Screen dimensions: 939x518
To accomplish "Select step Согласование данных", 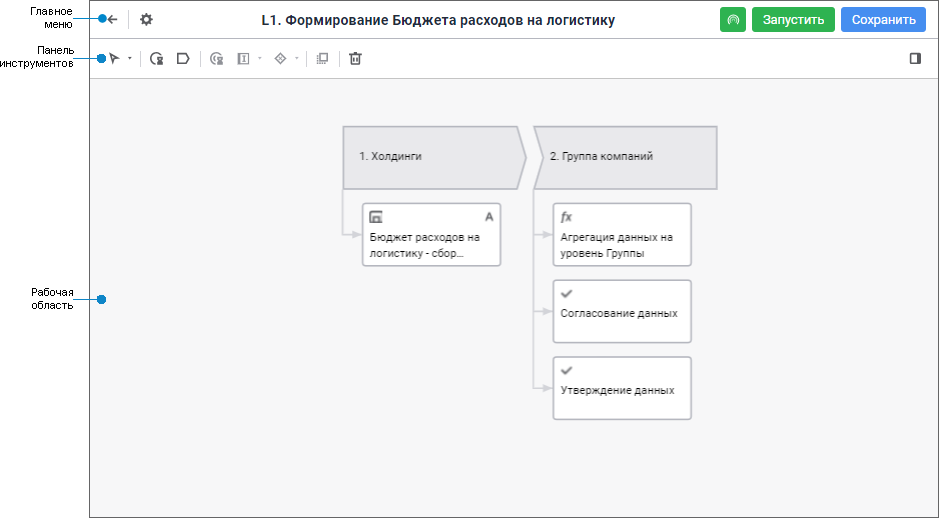I will pyautogui.click(x=622, y=311).
